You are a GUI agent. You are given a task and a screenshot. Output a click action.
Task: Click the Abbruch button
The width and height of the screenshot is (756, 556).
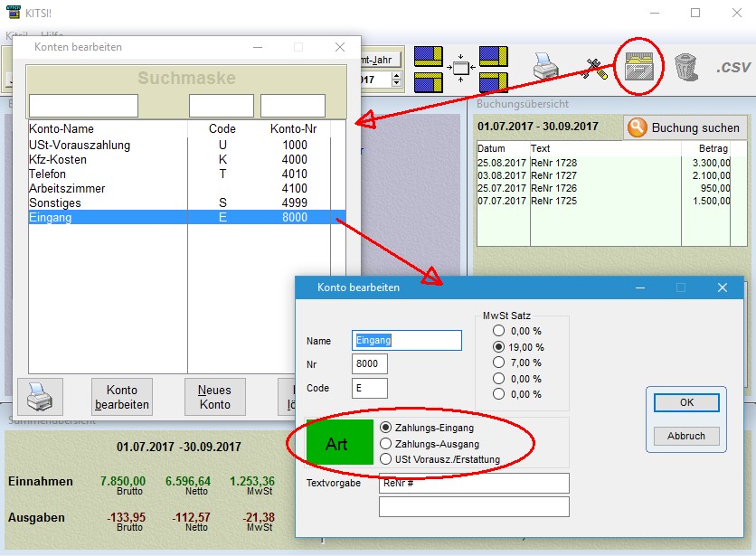[x=686, y=435]
